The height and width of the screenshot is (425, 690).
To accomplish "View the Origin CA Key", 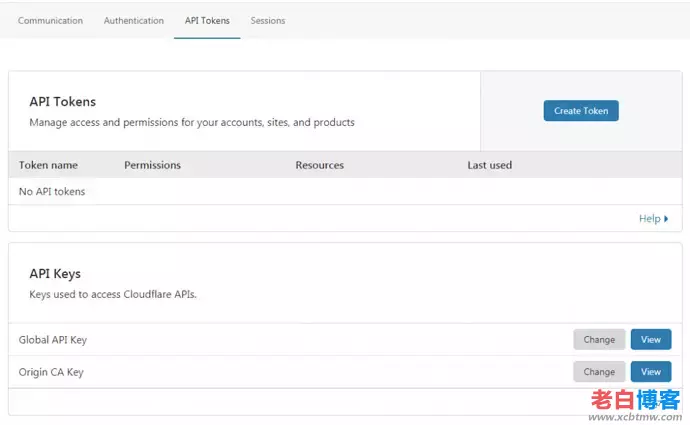I will (x=651, y=372).
